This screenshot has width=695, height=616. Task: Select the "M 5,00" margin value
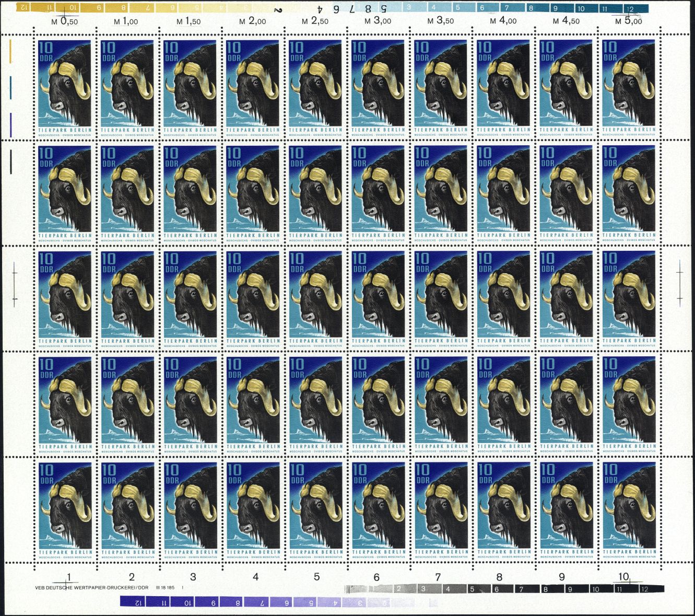pyautogui.click(x=629, y=21)
